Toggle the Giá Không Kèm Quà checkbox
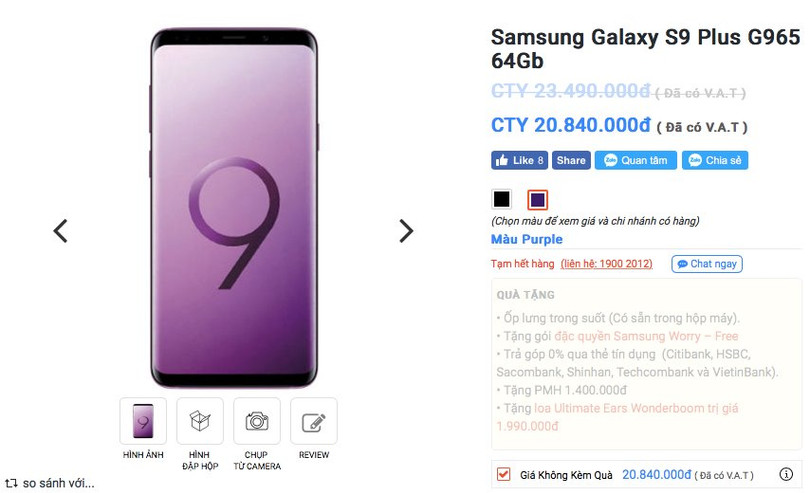Viewport: 810px width, 493px height. pyautogui.click(x=503, y=475)
